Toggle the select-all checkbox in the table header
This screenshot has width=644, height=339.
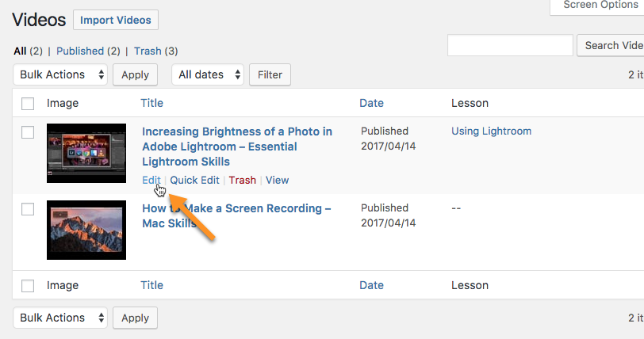[x=28, y=104]
